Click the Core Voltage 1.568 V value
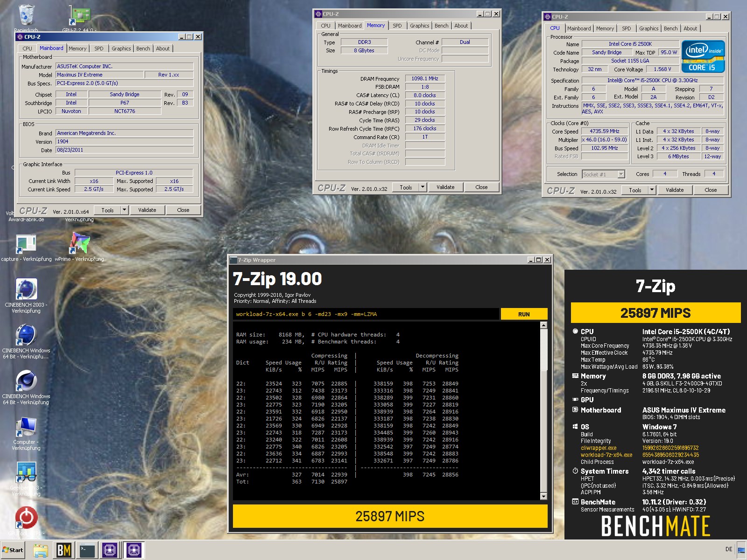Screen dimensions: 747x560 coord(662,69)
